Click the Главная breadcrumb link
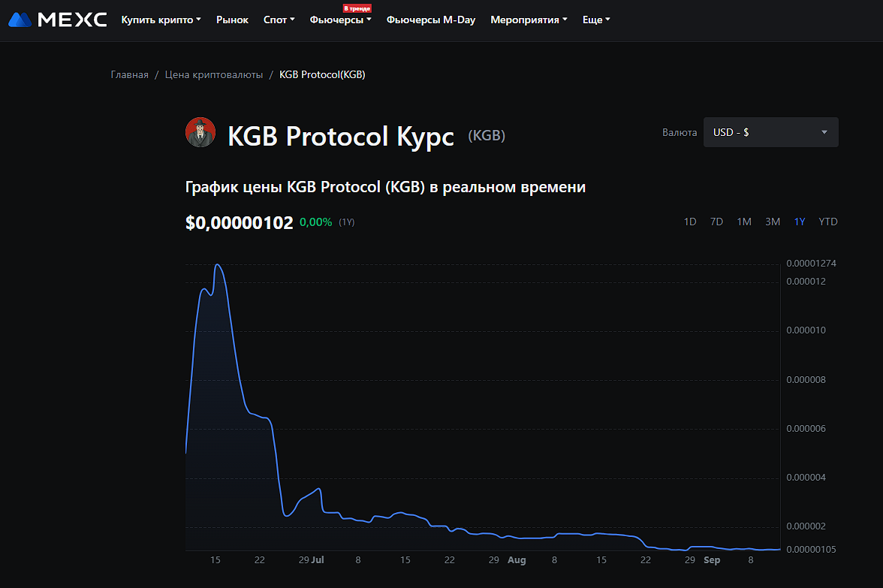The image size is (883, 588). [x=130, y=74]
